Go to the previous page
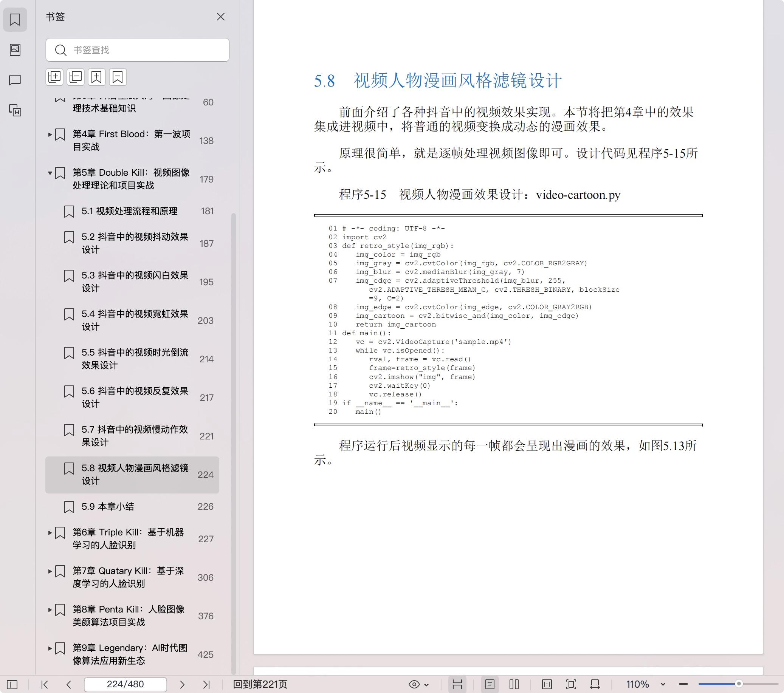Screen dimensions: 784x693 (x=69, y=684)
